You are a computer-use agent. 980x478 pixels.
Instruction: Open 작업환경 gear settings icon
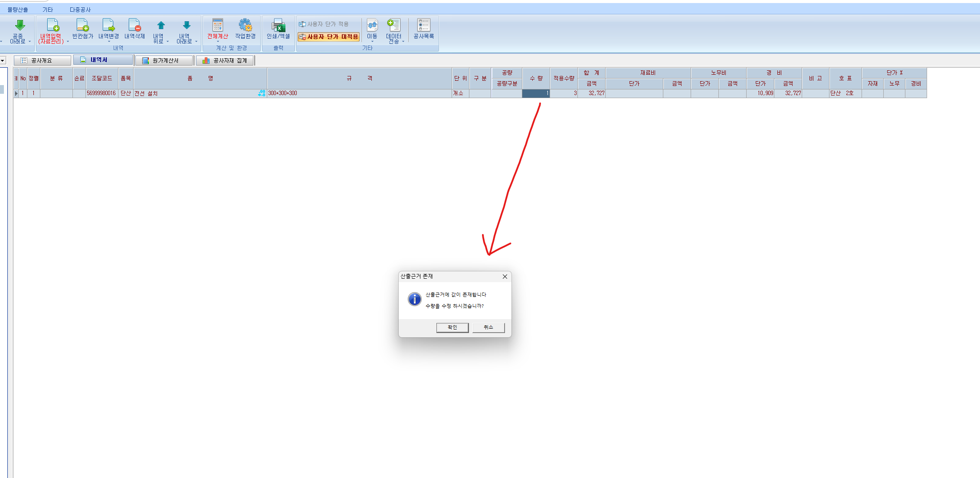coord(245,25)
